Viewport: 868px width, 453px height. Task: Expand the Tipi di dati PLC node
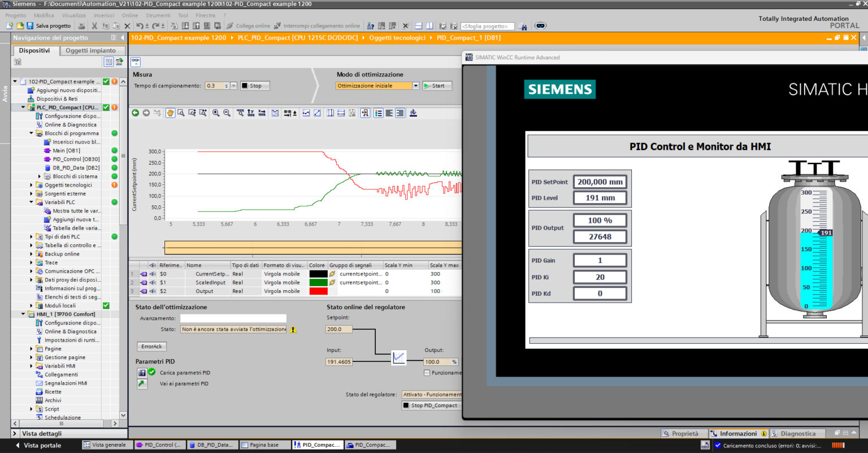[31, 237]
